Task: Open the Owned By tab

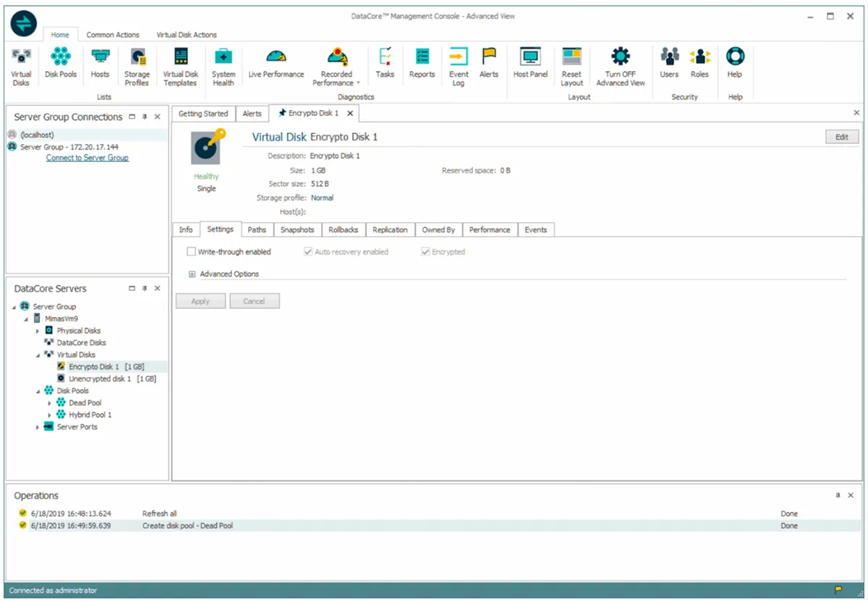Action: 438,229
